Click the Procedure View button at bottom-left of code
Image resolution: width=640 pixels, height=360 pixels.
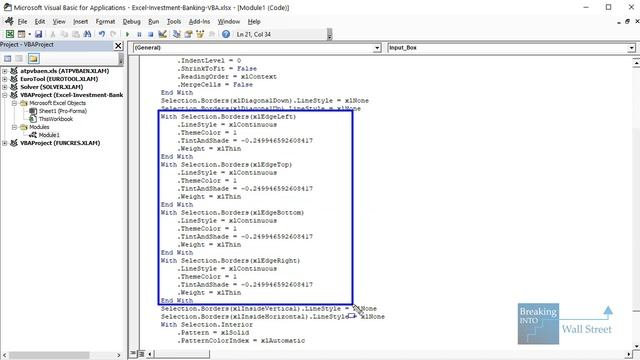pyautogui.click(x=133, y=354)
